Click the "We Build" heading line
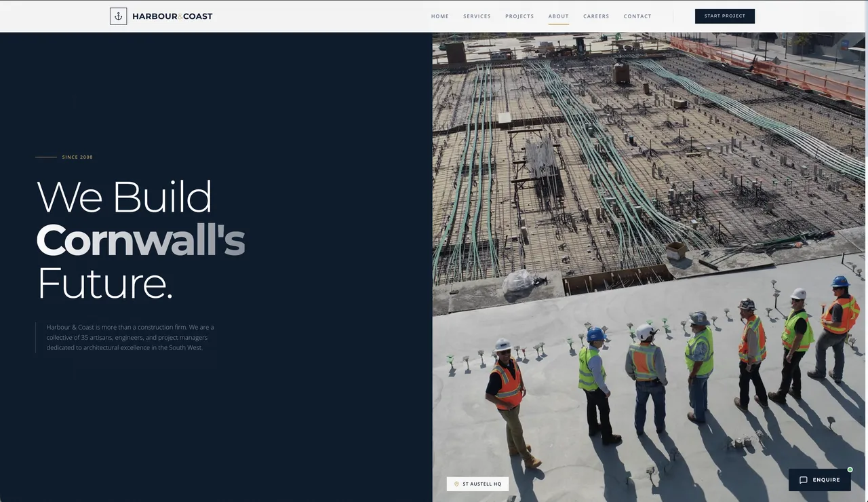The height and width of the screenshot is (502, 868). click(x=124, y=197)
